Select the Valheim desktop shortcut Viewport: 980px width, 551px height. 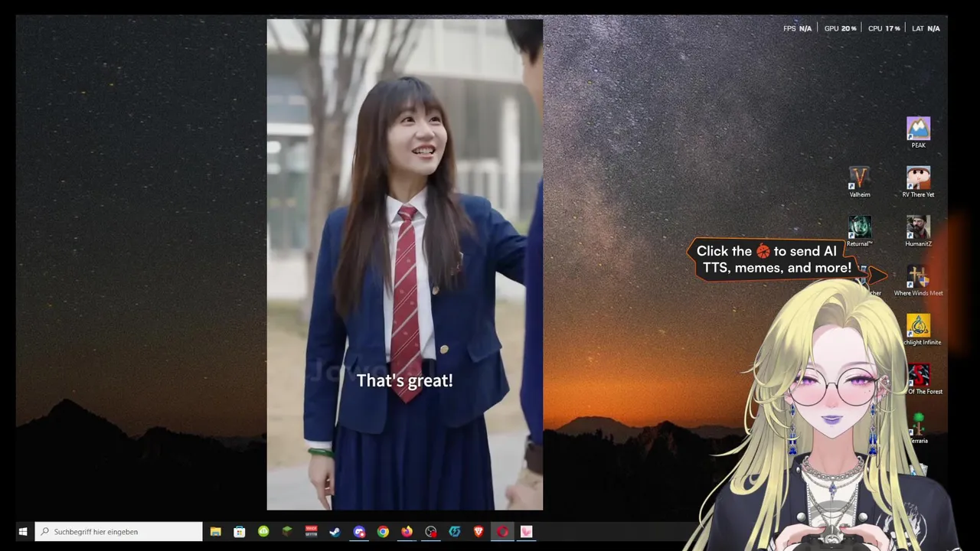pos(860,182)
